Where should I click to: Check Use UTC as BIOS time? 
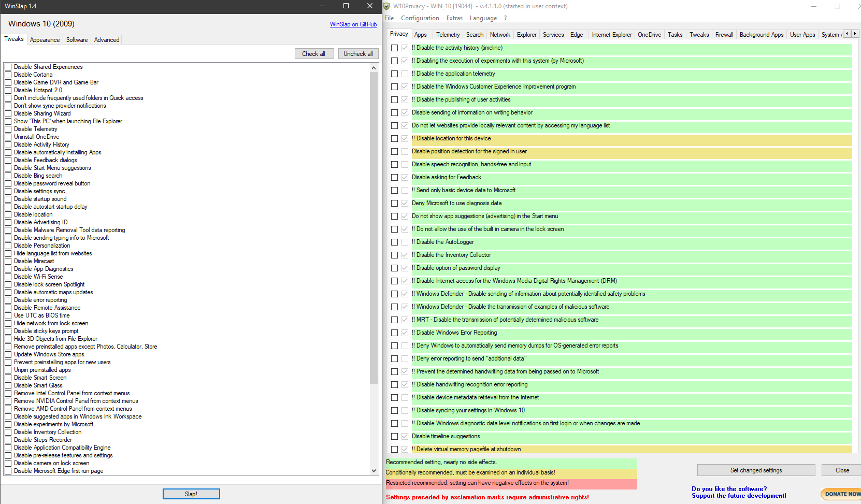[x=8, y=315]
